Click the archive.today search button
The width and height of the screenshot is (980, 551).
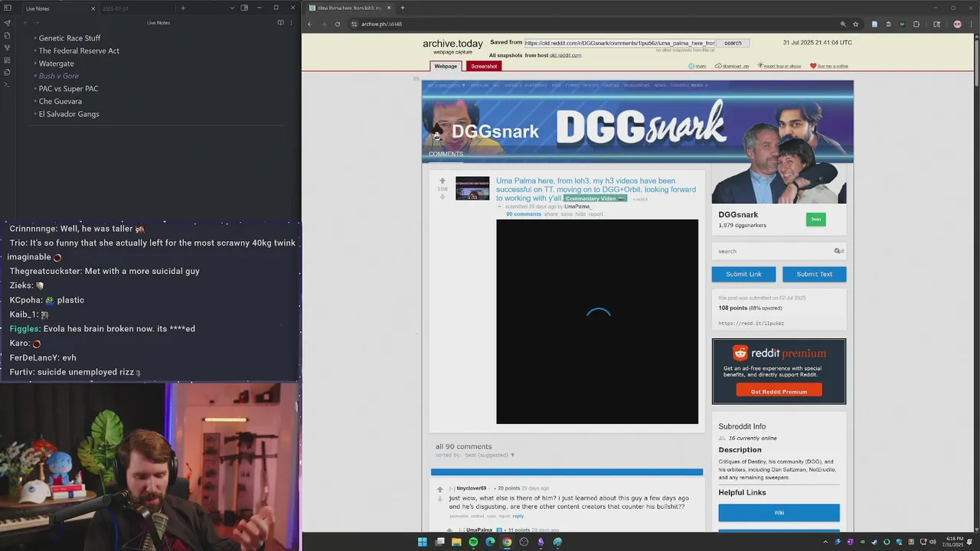tap(733, 43)
